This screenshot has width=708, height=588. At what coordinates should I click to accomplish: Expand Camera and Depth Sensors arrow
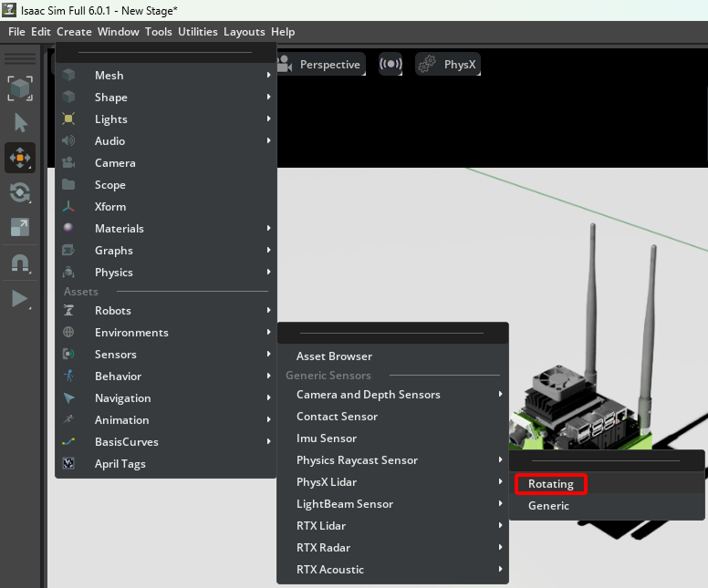(500, 394)
